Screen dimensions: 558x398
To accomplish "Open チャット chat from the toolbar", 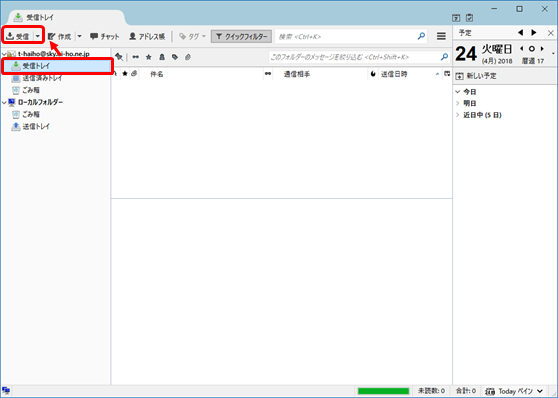I will pos(105,36).
